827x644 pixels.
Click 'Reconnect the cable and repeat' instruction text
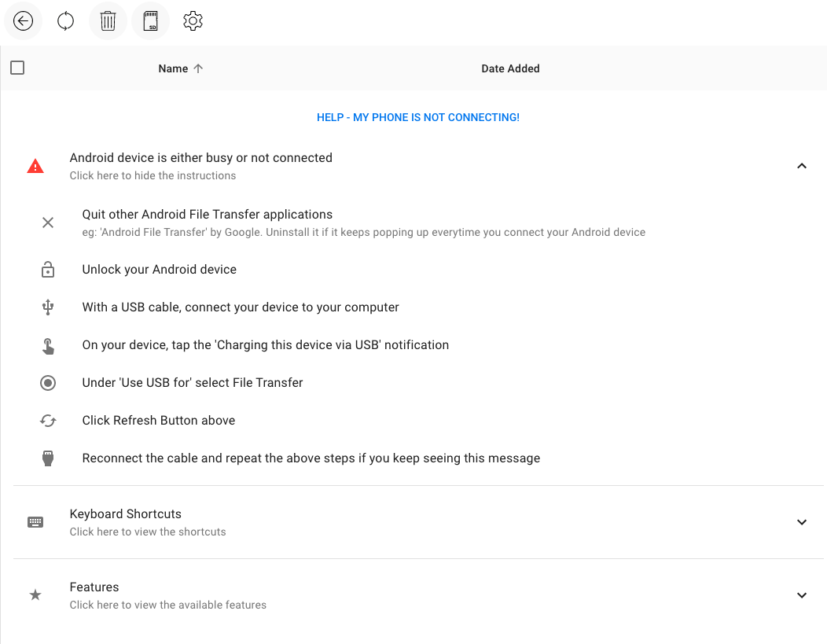[311, 458]
